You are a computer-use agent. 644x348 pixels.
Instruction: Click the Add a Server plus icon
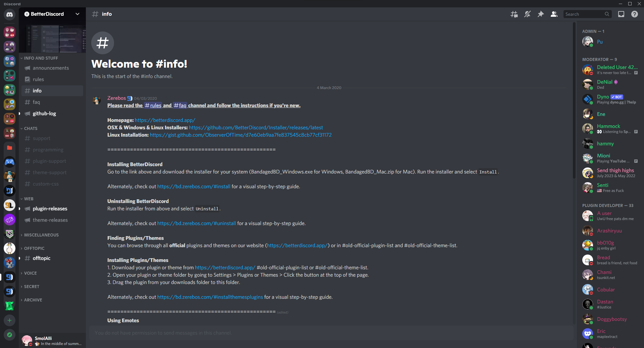[9, 321]
